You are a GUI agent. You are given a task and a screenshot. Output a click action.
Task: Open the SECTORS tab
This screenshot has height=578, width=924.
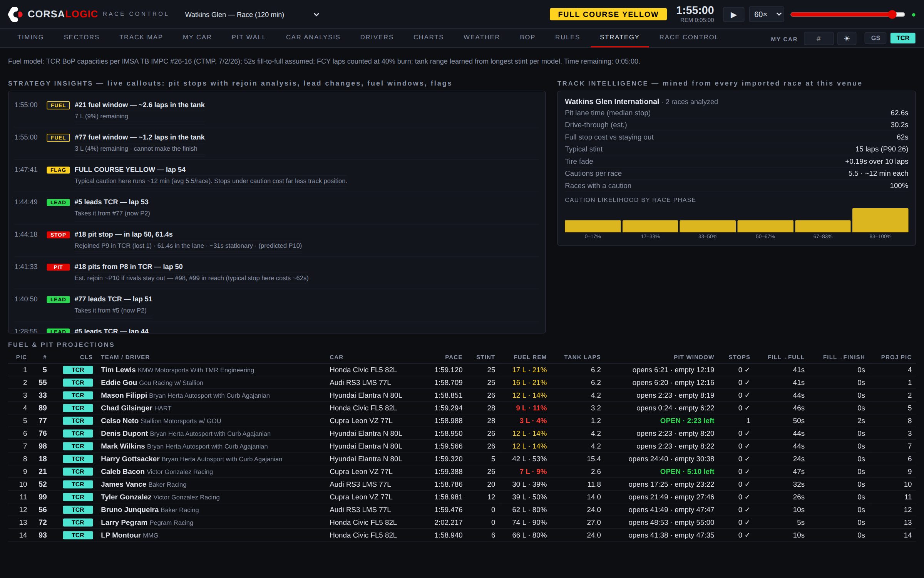coord(82,37)
